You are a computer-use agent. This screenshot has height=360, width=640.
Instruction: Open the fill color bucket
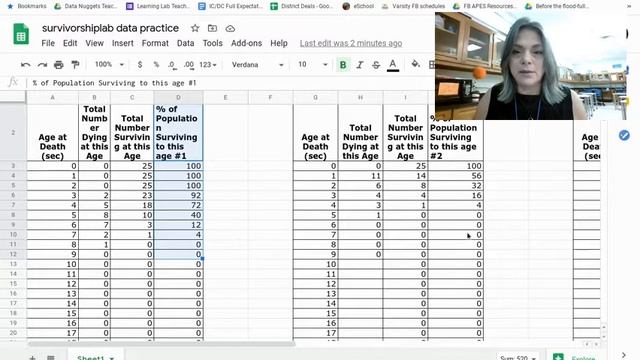coord(416,64)
